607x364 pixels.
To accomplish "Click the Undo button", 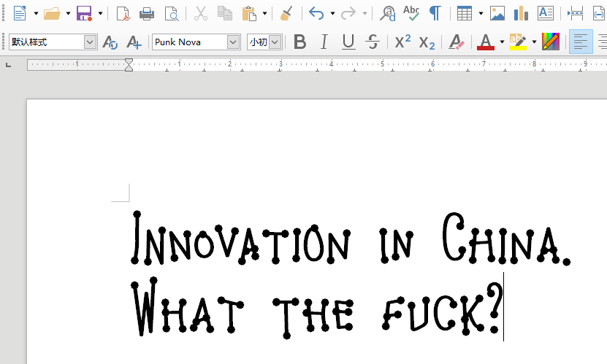I will (x=316, y=13).
